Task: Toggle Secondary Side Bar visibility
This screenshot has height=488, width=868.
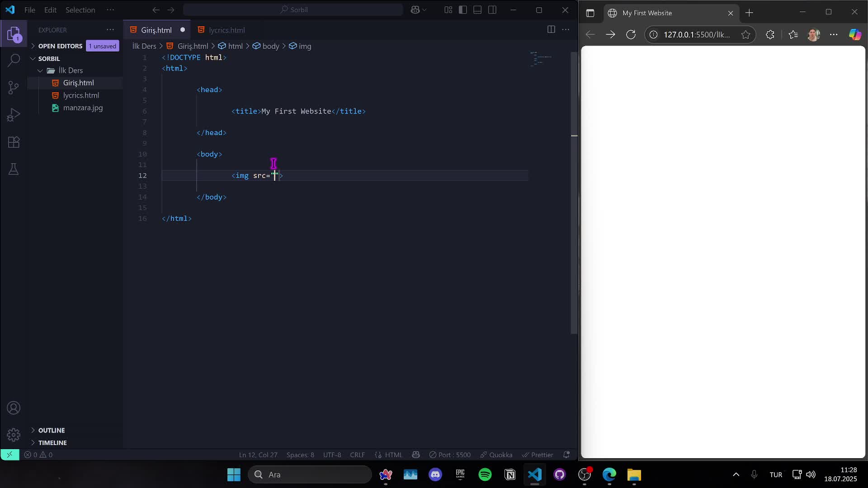Action: [492, 10]
